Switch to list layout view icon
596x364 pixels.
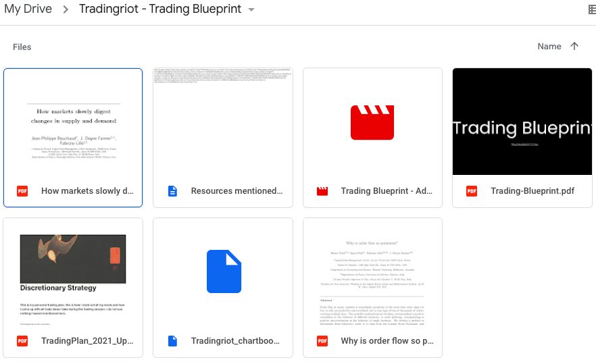point(591,9)
